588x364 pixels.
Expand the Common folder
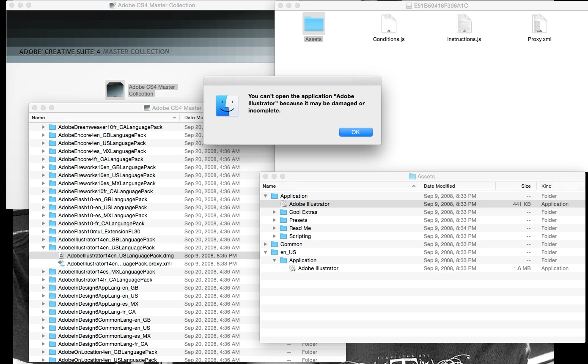[266, 244]
